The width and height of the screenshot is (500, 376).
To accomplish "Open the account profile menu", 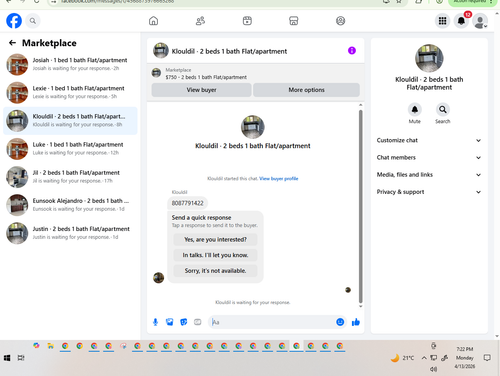I will [480, 21].
